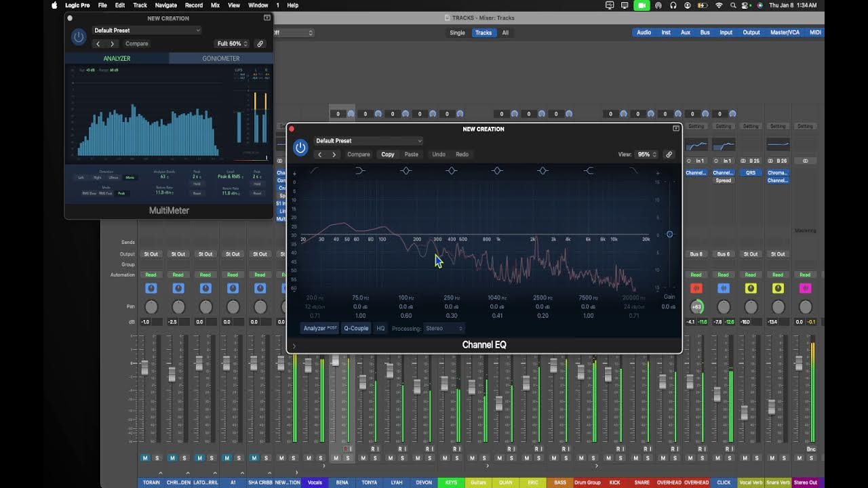Open TORAIN track St Out output selector

click(151, 254)
